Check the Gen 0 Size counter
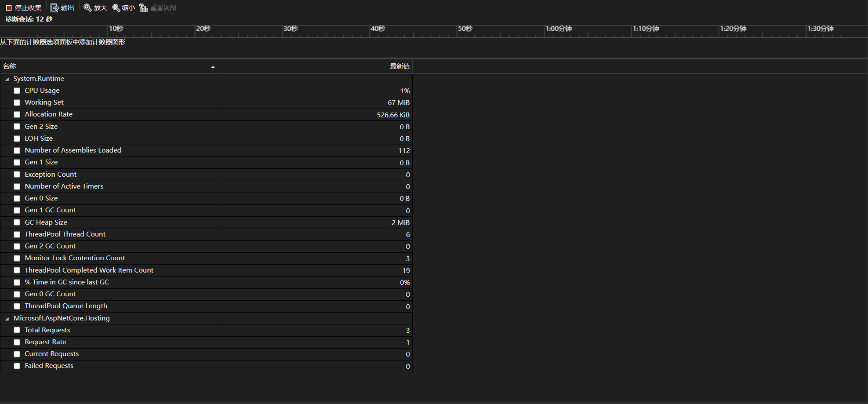The width and height of the screenshot is (868, 404). click(x=17, y=198)
